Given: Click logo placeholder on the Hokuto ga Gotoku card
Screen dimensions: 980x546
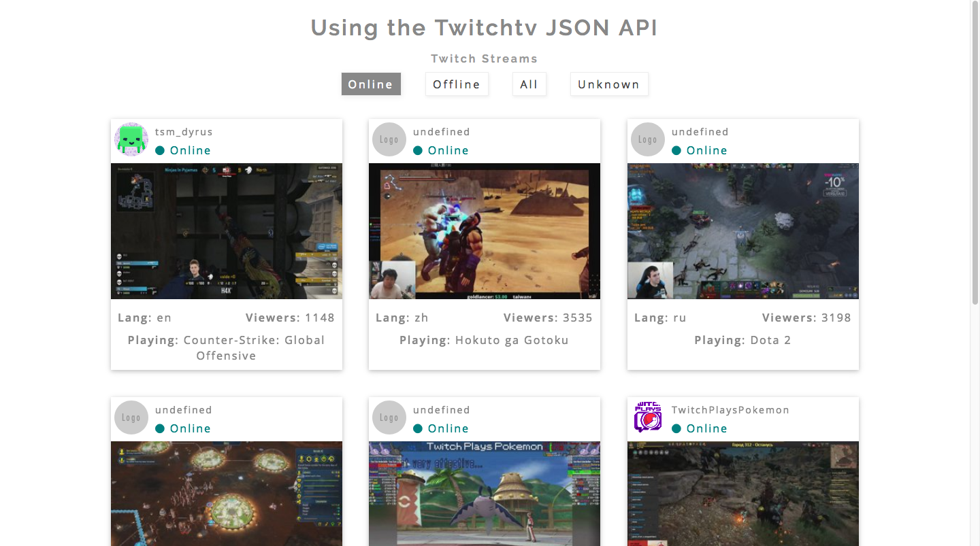Looking at the screenshot, I should pyautogui.click(x=389, y=139).
